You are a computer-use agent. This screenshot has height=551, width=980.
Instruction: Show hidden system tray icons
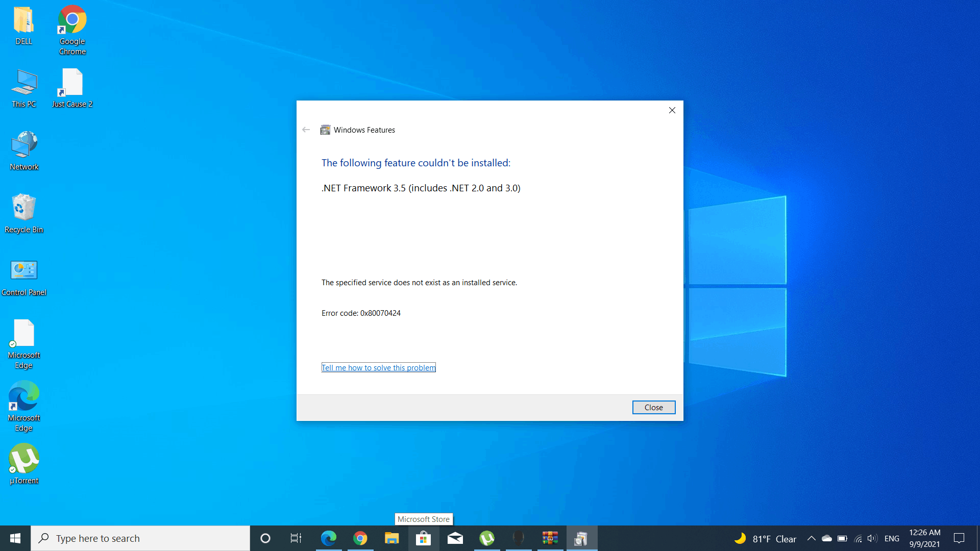[x=811, y=538]
